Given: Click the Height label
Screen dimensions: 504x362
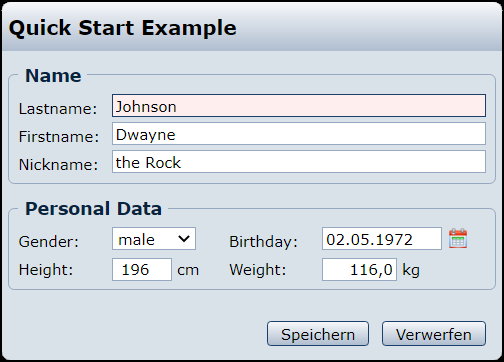Looking at the screenshot, I should point(46,269).
